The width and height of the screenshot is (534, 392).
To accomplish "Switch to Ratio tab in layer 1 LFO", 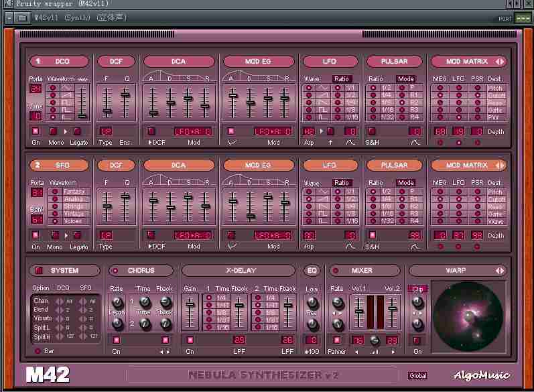I will (x=342, y=79).
